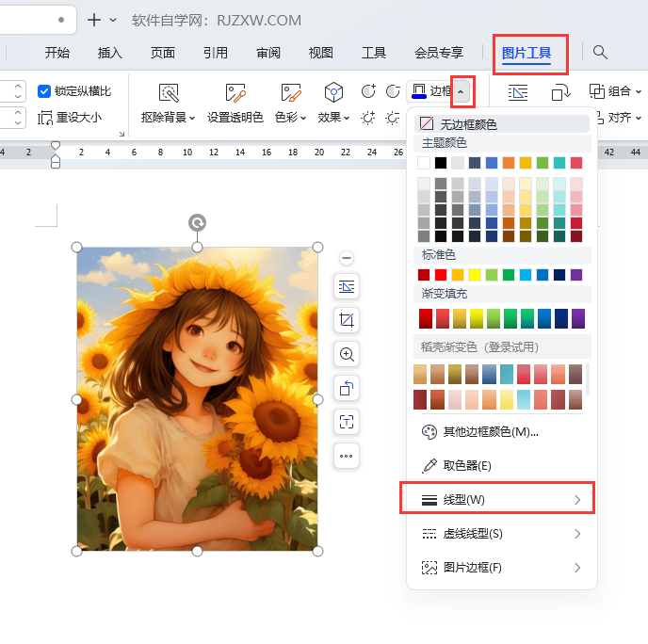Click the image rotation handle

[197, 222]
